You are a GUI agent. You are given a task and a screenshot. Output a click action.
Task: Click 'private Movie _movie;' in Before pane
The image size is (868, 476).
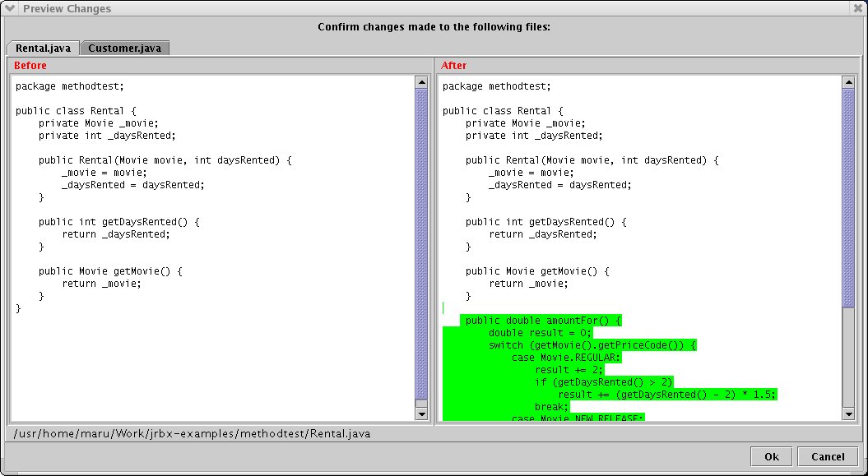(x=99, y=123)
